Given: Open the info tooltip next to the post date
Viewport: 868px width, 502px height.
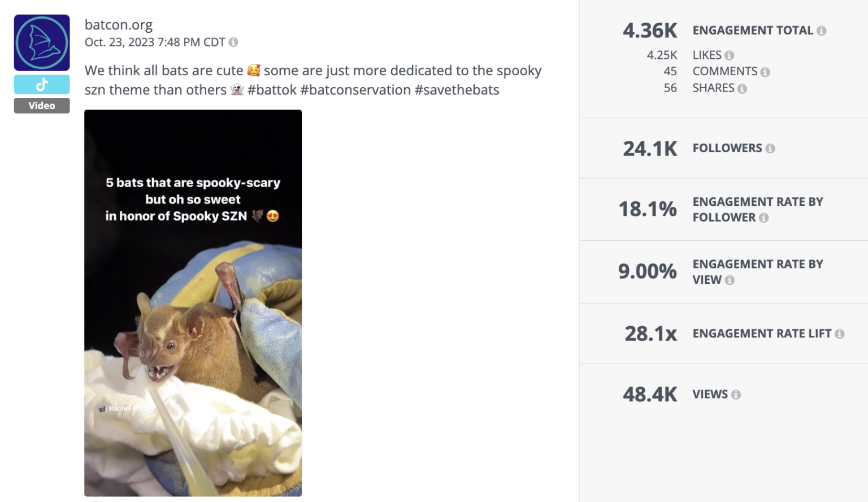Looking at the screenshot, I should pyautogui.click(x=234, y=42).
